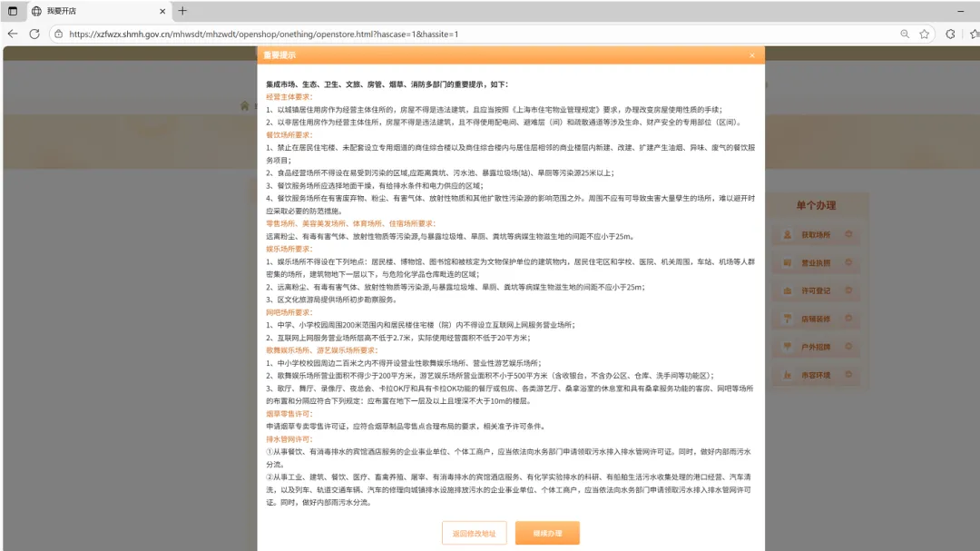Screen dimensions: 980x551
Task: Click the arrow circle right of 户外招牌
Action: click(x=848, y=346)
